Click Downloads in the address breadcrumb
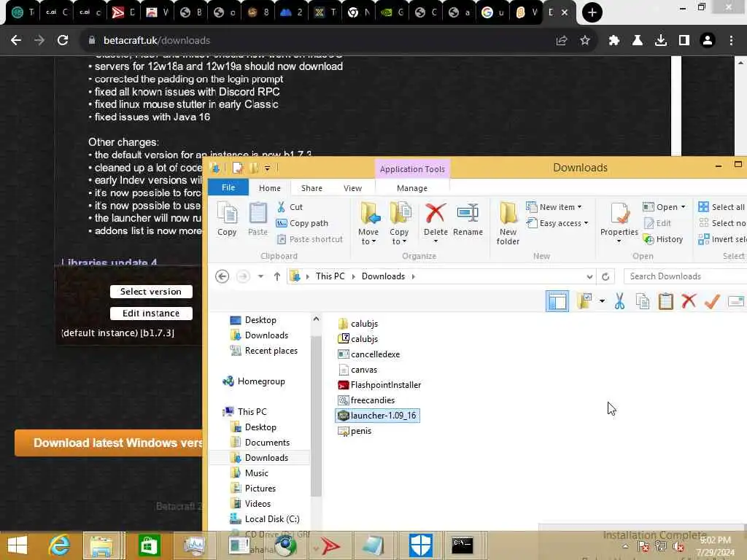The image size is (747, 560). pos(383,276)
